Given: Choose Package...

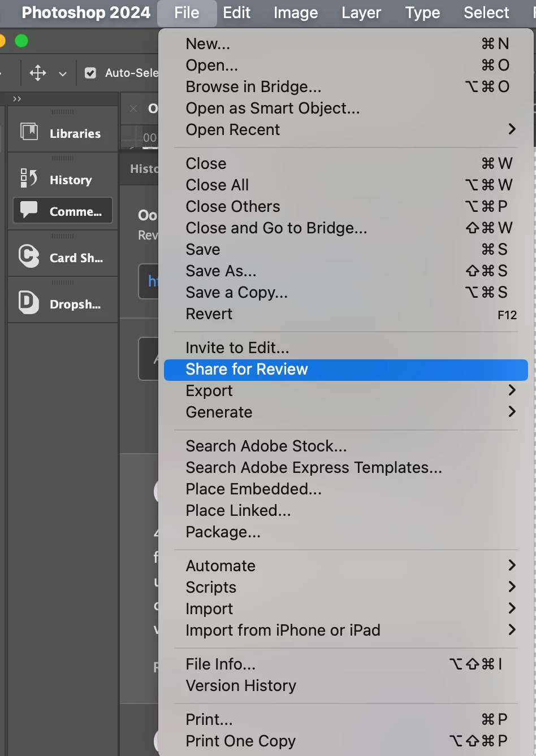Looking at the screenshot, I should coord(345,532).
